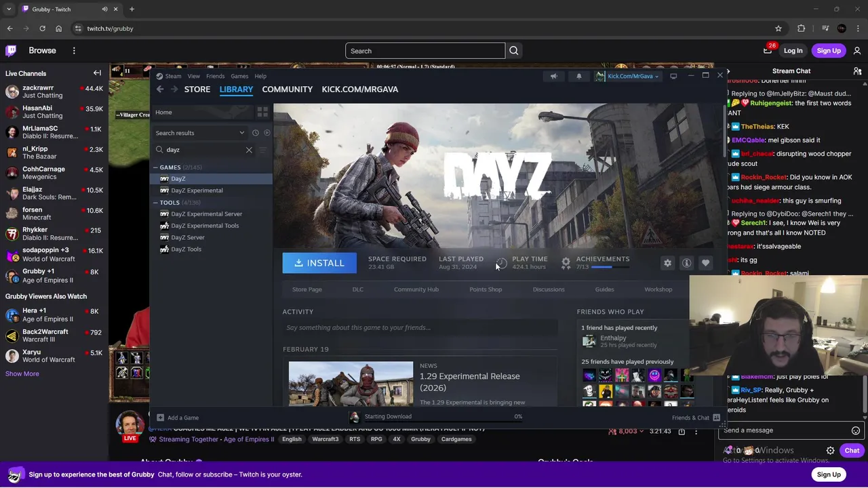Image resolution: width=868 pixels, height=488 pixels.
Task: Open the DayZ Workshop tab
Action: [x=658, y=289]
